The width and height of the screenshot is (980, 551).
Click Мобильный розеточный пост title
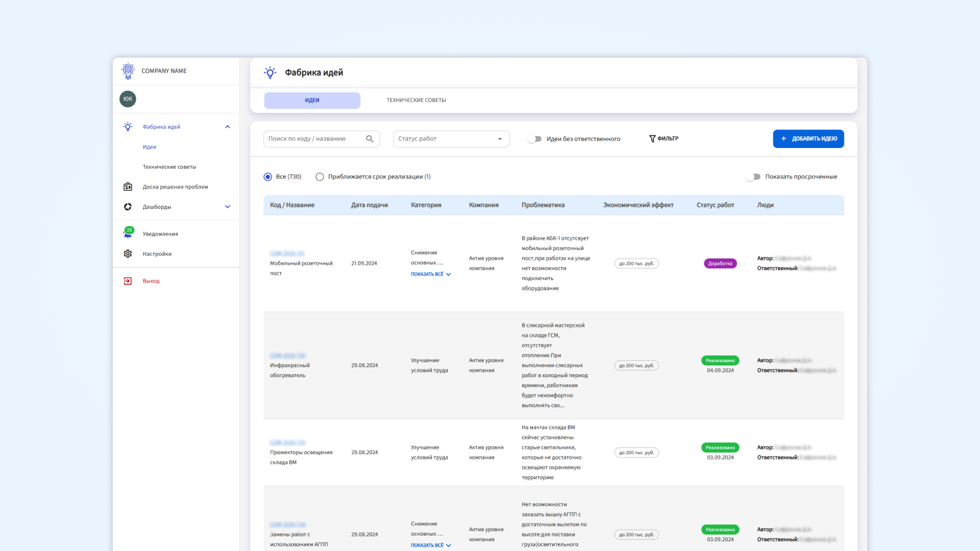click(301, 268)
